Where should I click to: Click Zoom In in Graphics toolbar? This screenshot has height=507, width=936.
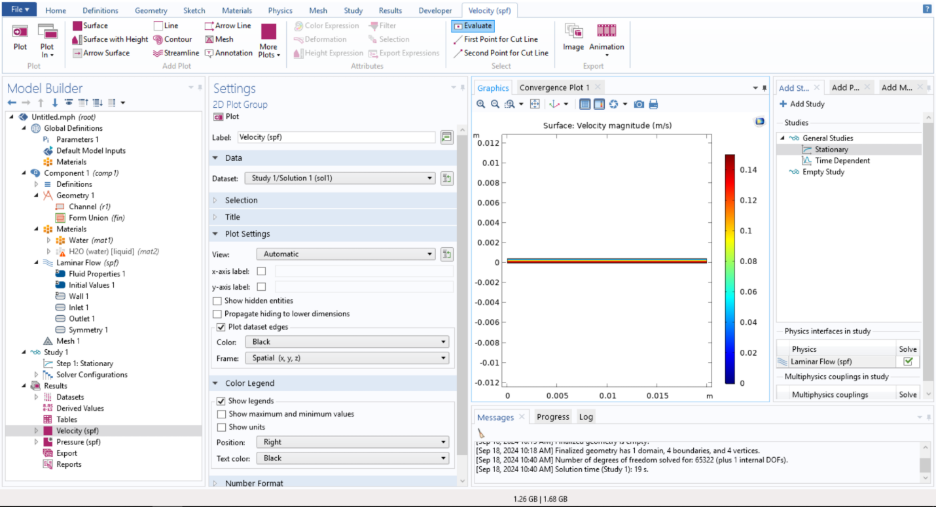pyautogui.click(x=481, y=104)
